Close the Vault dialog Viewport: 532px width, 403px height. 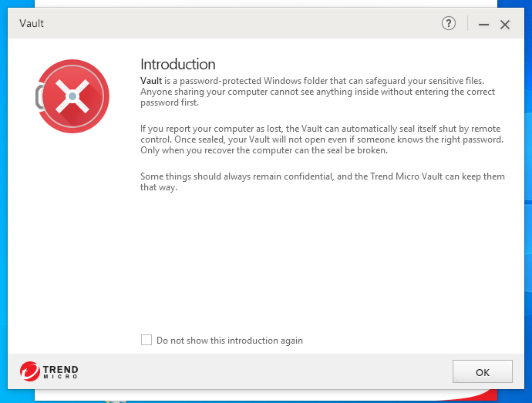[505, 25]
